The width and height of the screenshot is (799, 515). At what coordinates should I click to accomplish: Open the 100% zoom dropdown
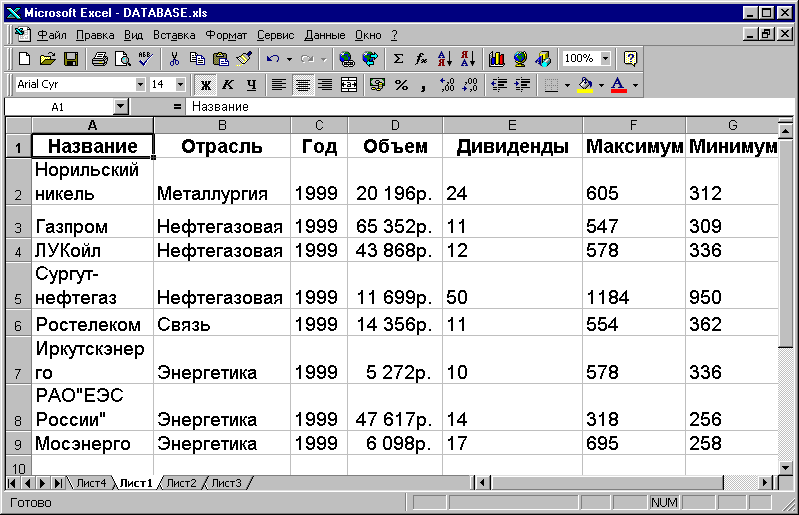605,59
